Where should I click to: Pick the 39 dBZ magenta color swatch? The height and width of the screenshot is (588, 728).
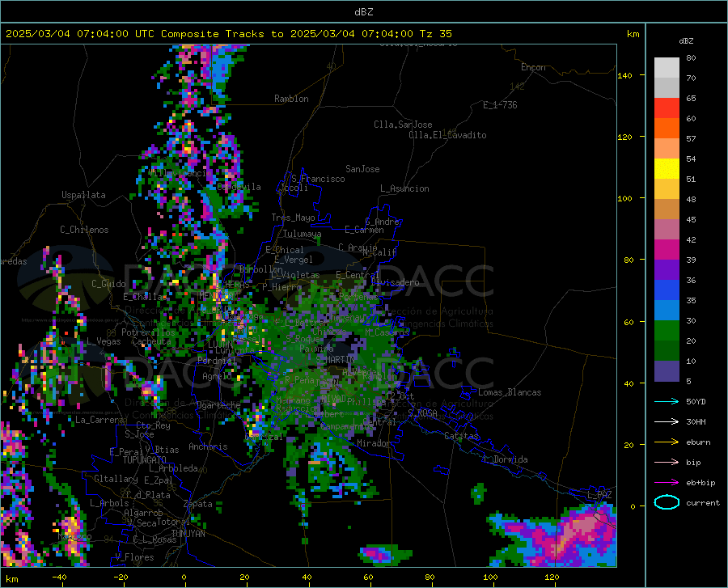coord(667,250)
